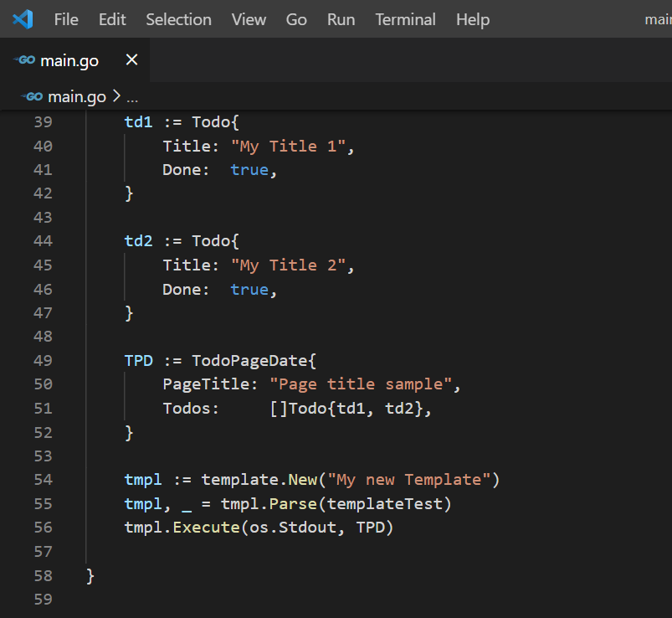
Task: Open the Terminal menu
Action: click(405, 20)
